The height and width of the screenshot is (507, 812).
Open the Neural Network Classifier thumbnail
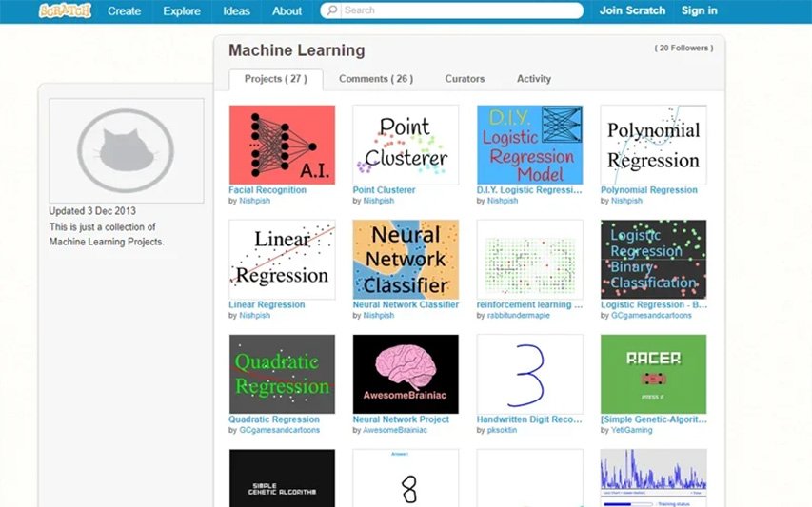406,260
